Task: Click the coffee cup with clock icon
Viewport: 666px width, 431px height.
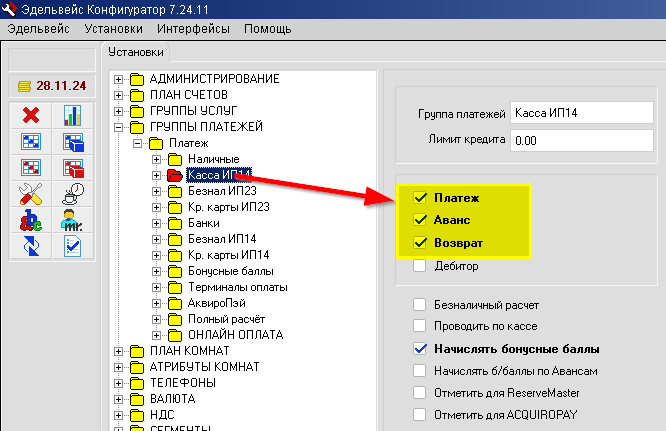Action: [x=72, y=193]
